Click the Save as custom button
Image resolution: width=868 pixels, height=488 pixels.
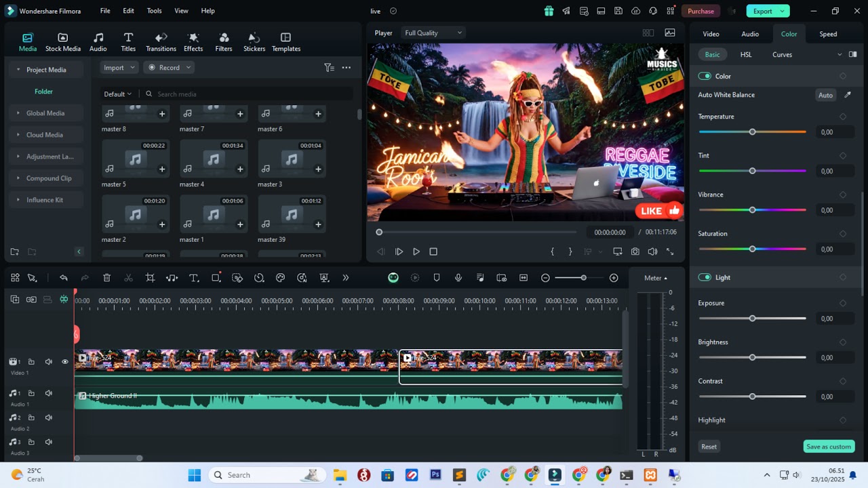tap(829, 447)
